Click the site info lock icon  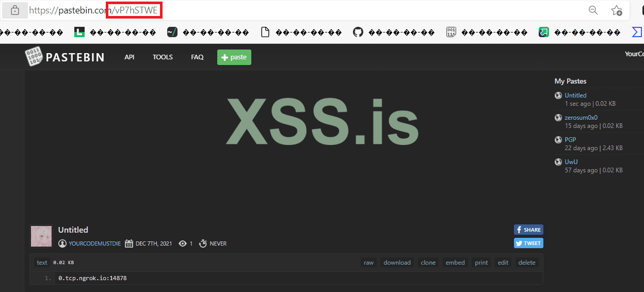click(x=15, y=10)
